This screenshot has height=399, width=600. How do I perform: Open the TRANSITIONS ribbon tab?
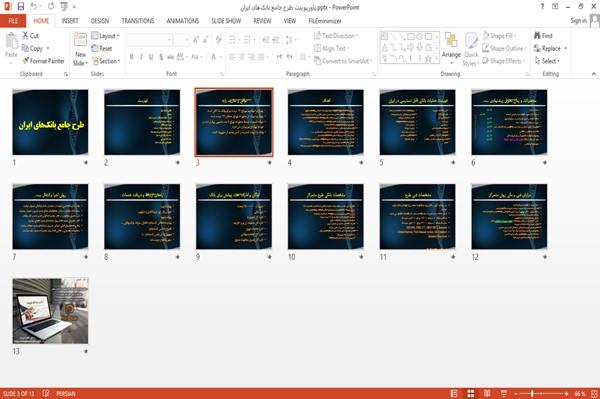coord(138,21)
